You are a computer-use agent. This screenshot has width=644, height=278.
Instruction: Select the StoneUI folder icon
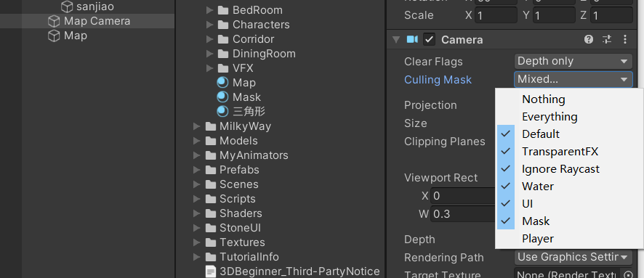coord(211,228)
